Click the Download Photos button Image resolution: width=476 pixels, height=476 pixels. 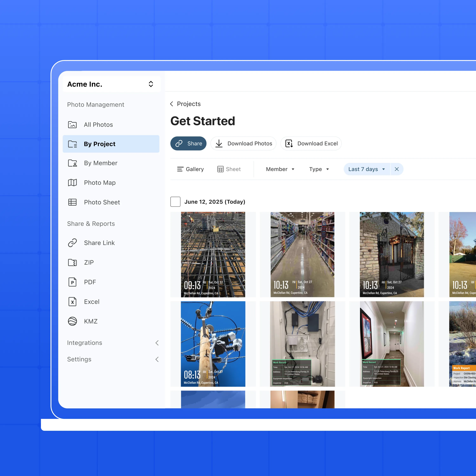tap(243, 144)
